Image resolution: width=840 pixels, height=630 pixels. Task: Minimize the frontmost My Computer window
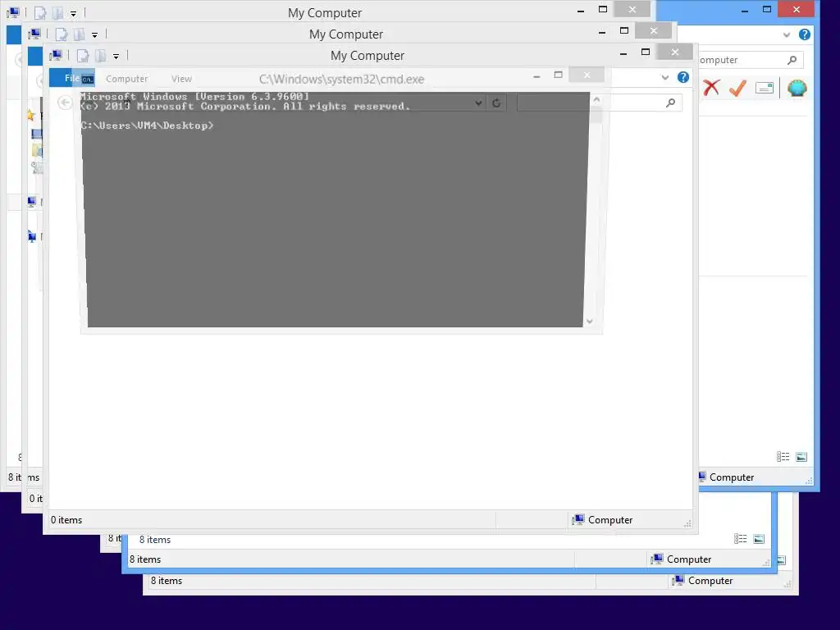pyautogui.click(x=623, y=53)
